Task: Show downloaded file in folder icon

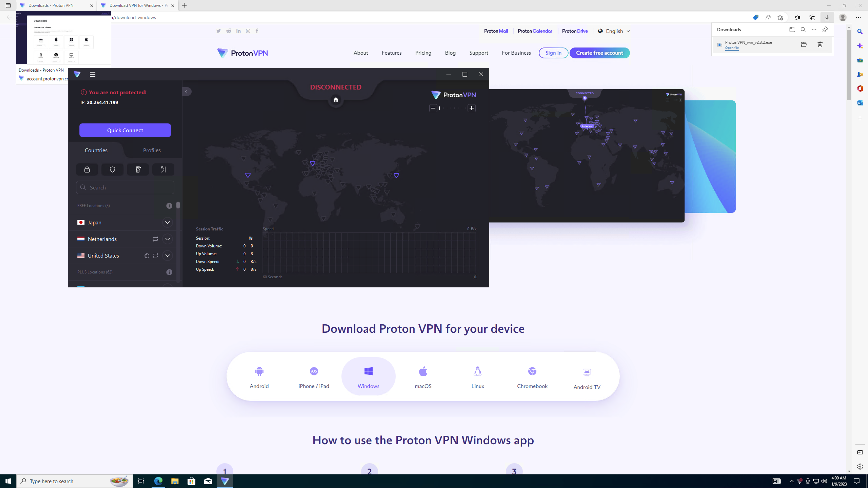Action: pos(804,44)
